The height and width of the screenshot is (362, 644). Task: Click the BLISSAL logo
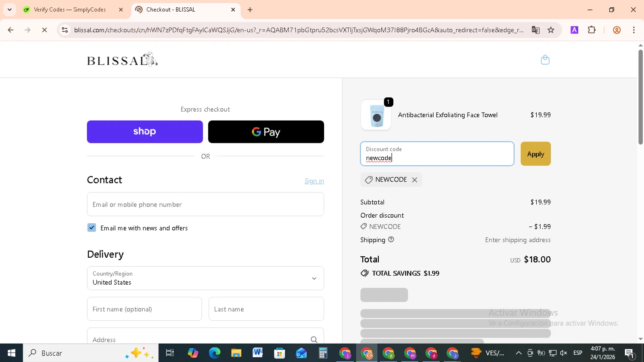pos(122,60)
